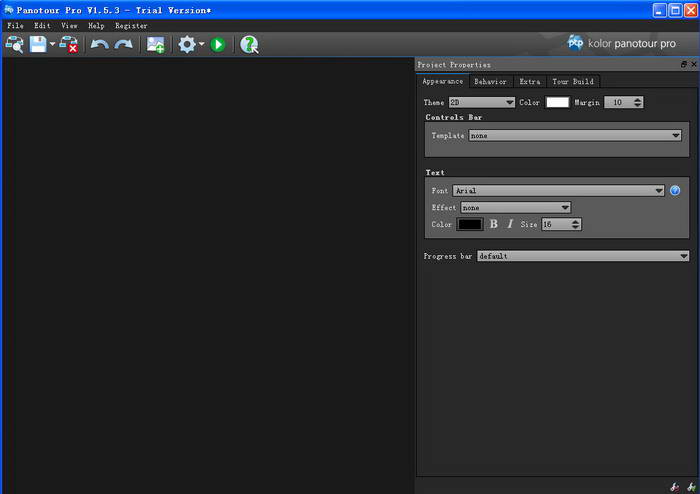This screenshot has height=494, width=700.
Task: Open the Font dropdown showing Arial
Action: tap(558, 191)
